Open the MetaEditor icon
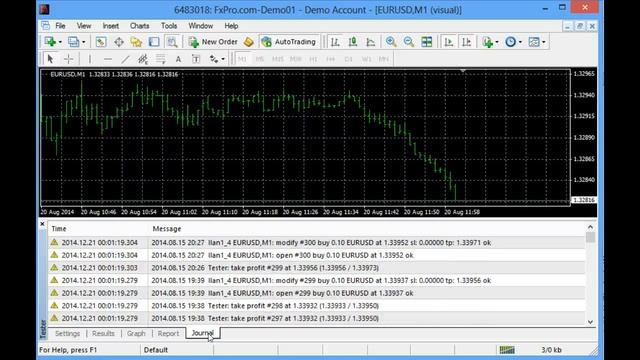The image size is (640, 360). (249, 42)
